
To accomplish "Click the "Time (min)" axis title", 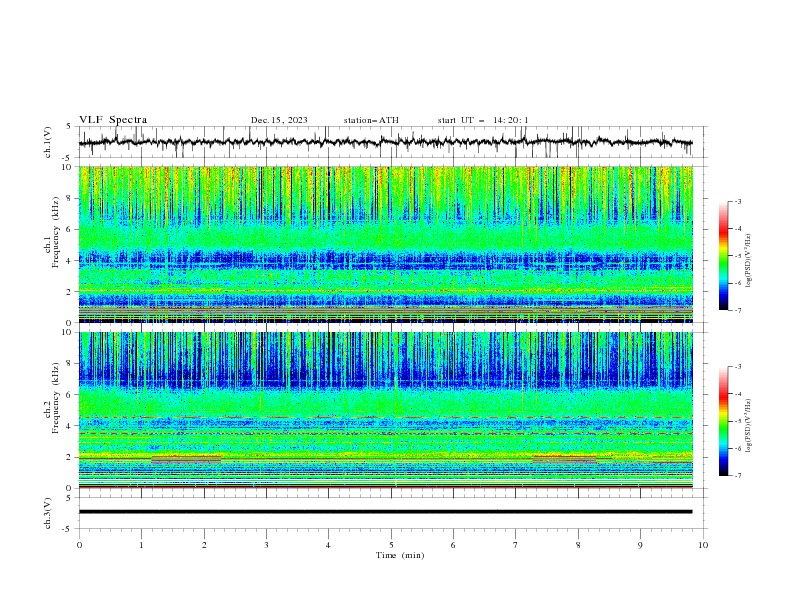I will (400, 555).
